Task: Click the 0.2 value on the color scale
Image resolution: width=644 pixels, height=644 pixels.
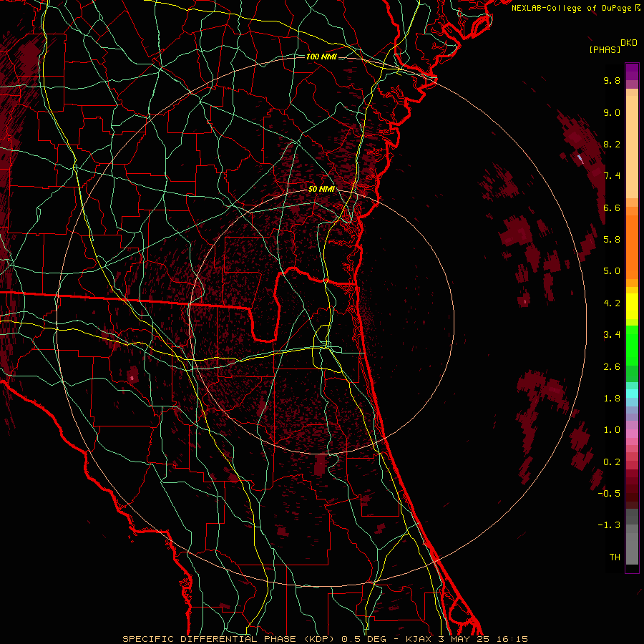Action: [x=612, y=462]
